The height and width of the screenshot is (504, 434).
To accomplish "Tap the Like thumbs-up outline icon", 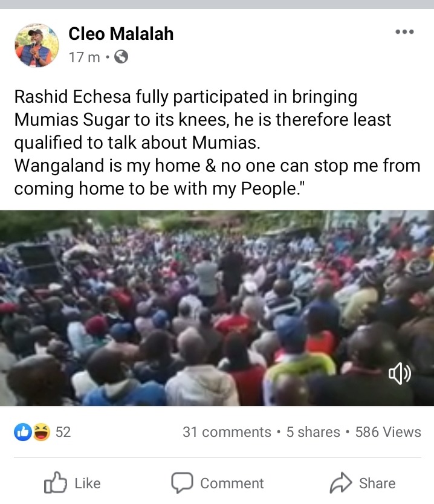I will (x=56, y=482).
